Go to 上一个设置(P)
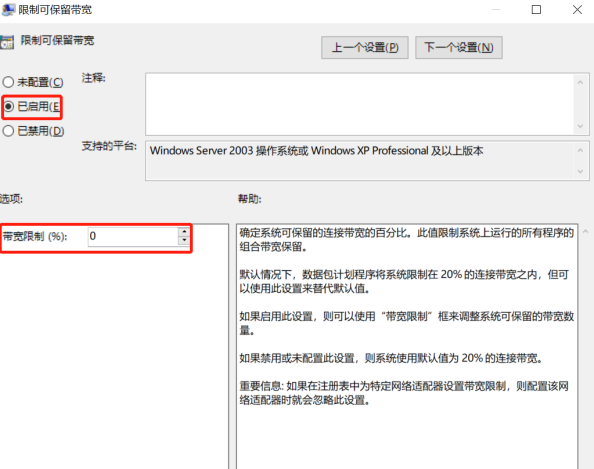 point(364,48)
